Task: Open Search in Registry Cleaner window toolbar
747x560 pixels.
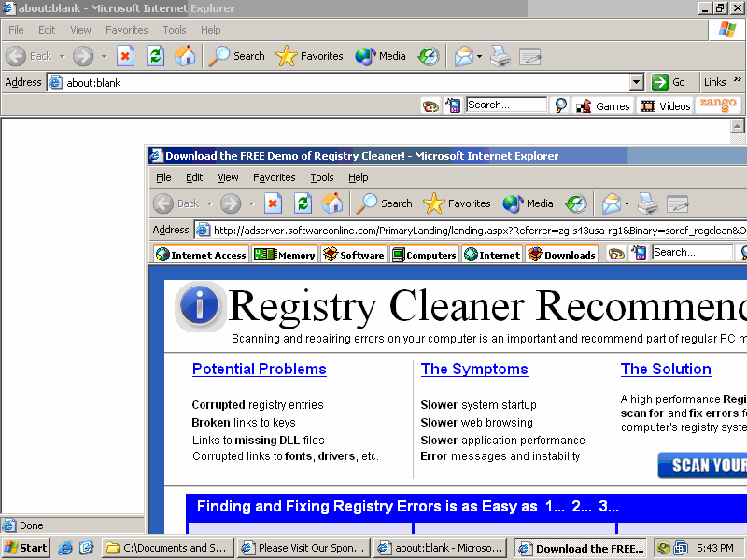Action: coord(385,203)
